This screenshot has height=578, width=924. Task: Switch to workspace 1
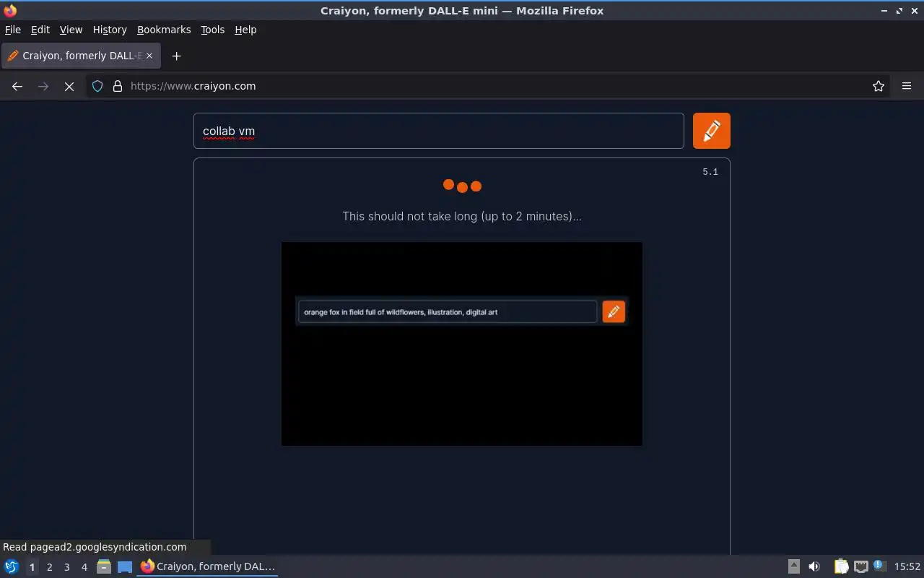click(x=32, y=567)
